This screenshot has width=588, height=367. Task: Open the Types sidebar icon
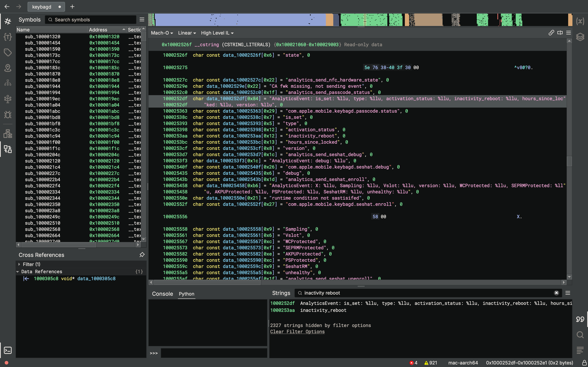[8, 37]
